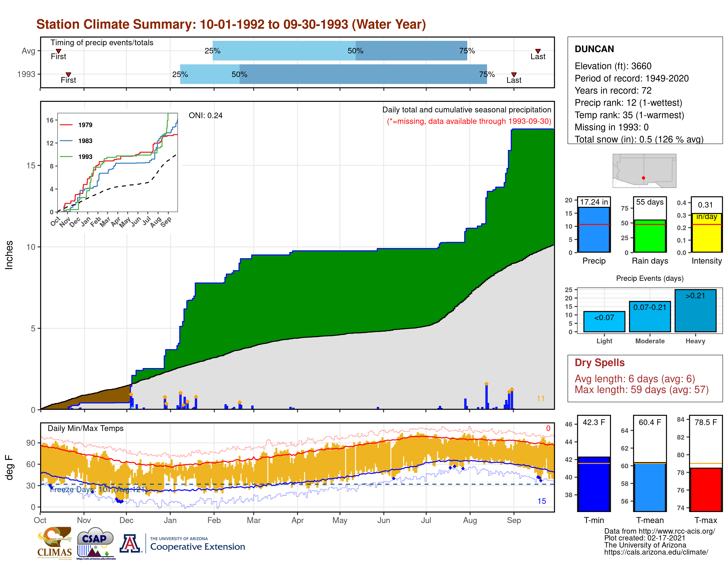Click the orange 11 heavy-event count
Image resolution: width=728 pixels, height=563 pixels.
(540, 398)
